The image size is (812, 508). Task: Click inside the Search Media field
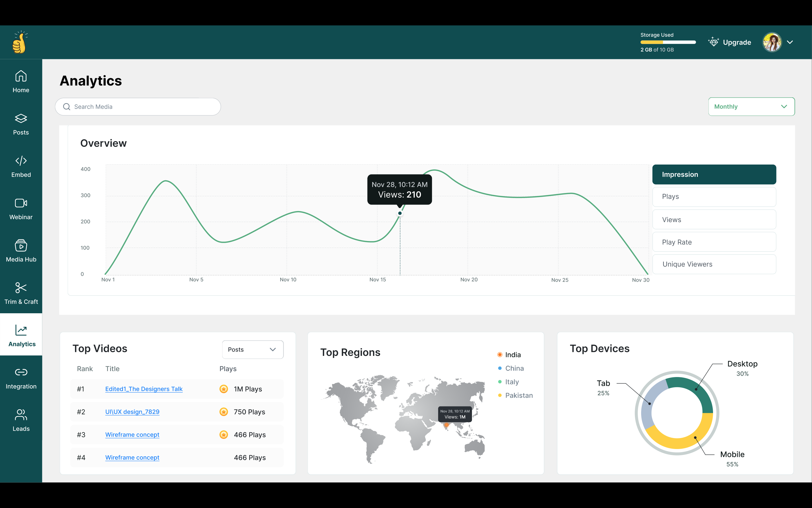click(138, 106)
